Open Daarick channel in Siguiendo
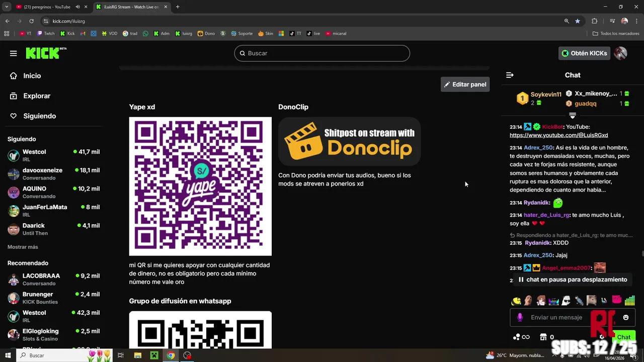 click(x=53, y=229)
